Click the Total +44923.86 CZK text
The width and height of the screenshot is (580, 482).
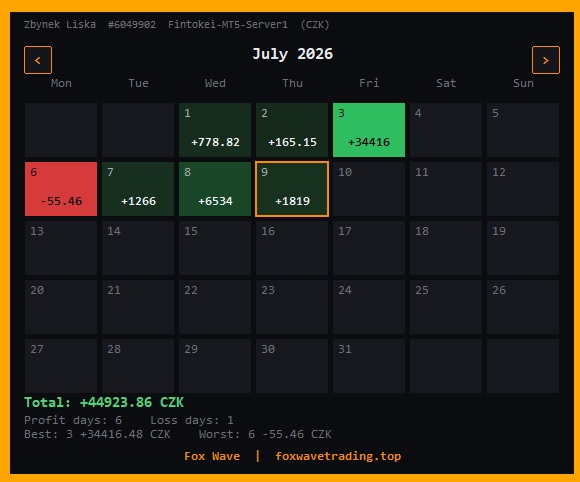point(104,402)
